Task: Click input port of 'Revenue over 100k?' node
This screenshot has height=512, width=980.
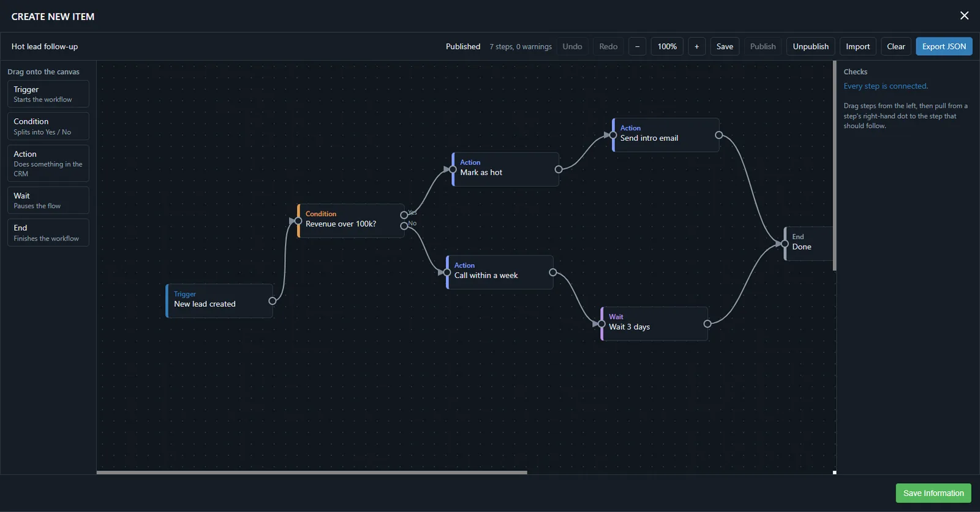Action: (x=298, y=221)
